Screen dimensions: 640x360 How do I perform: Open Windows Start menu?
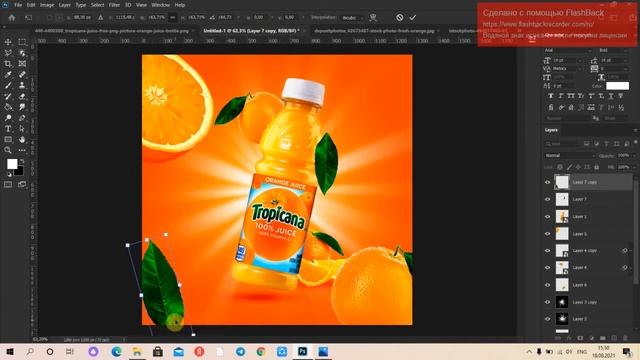[x=10, y=351]
